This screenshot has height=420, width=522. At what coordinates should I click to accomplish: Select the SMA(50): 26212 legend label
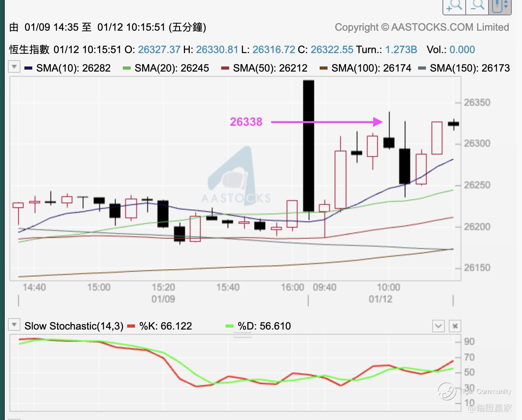[x=270, y=68]
